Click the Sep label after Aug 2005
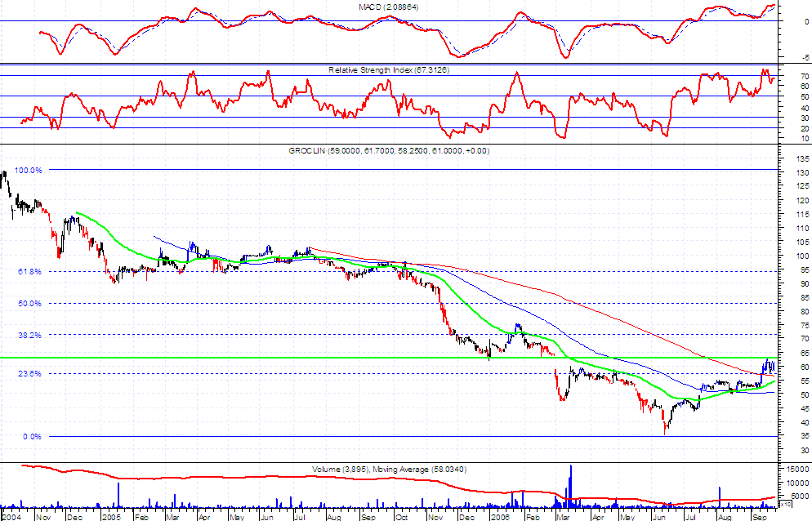This screenshot has width=812, height=521. [368, 517]
